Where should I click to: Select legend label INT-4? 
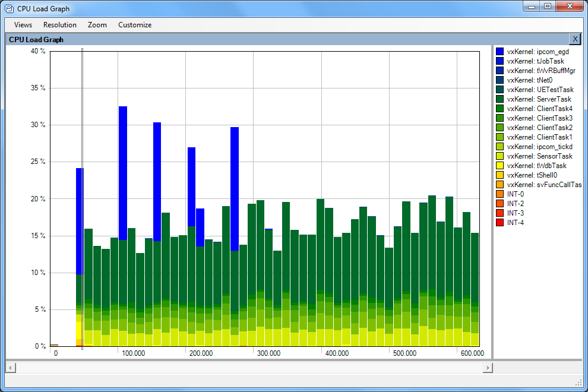(x=516, y=223)
